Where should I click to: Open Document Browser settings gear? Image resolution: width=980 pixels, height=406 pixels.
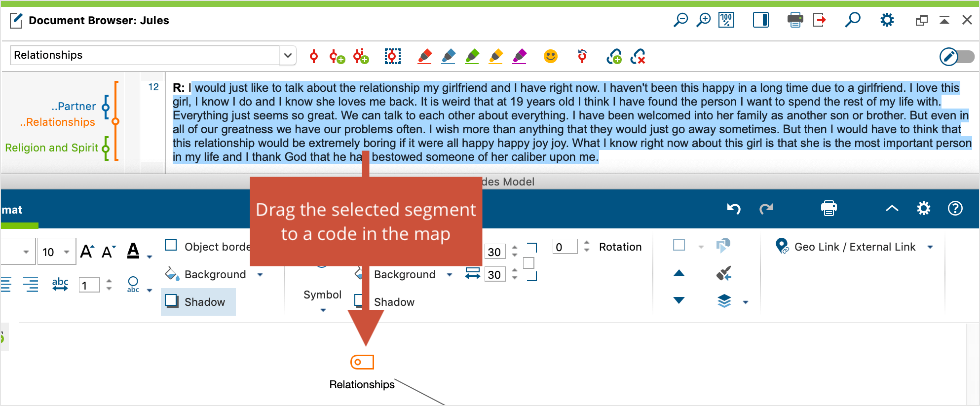(x=887, y=20)
